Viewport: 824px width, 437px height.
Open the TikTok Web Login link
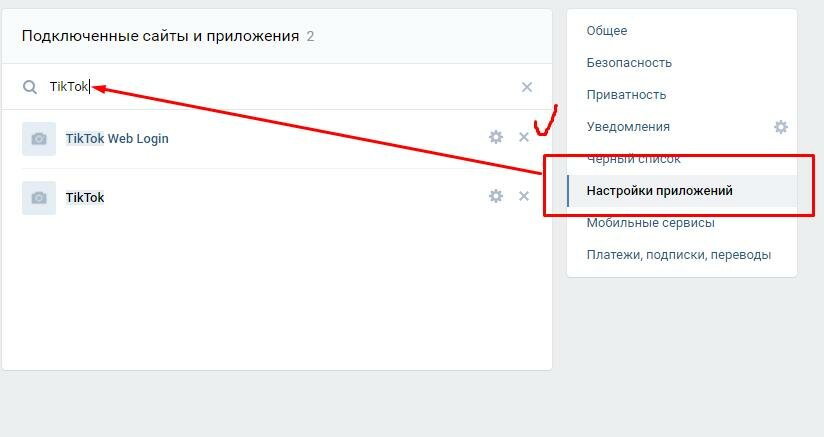pos(117,139)
